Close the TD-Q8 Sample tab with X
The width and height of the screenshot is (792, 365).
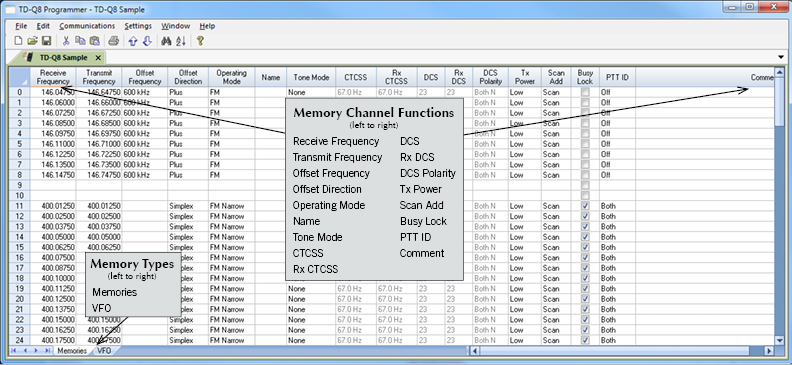click(98, 58)
